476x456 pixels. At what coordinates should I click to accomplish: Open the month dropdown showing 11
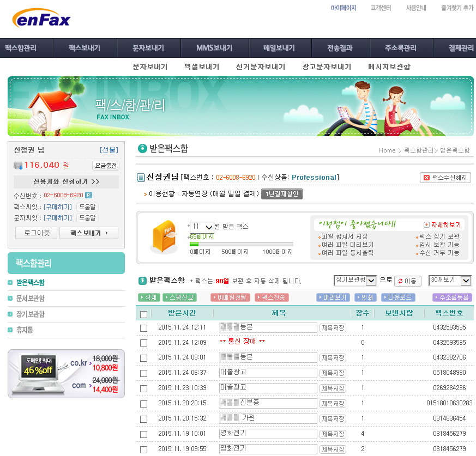pyautogui.click(x=202, y=227)
